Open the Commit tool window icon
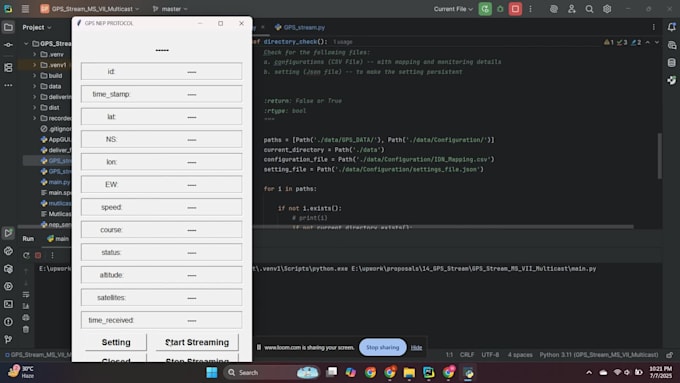This screenshot has width=680, height=383. click(8, 45)
